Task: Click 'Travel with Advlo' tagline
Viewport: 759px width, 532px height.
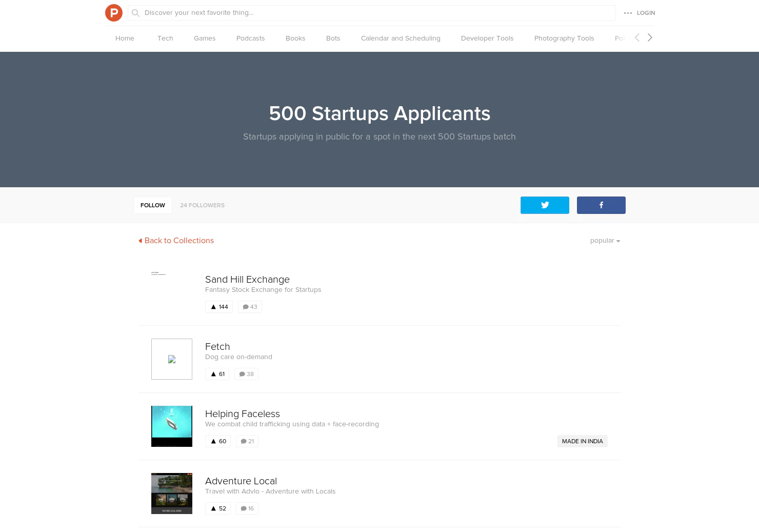Action: tap(270, 491)
